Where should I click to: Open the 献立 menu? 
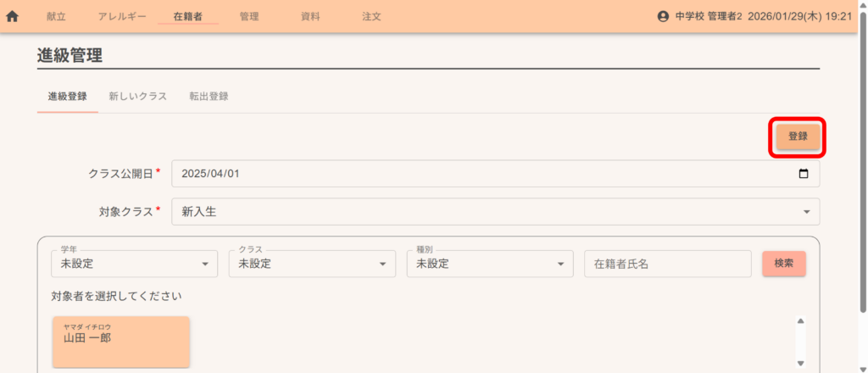pyautogui.click(x=56, y=16)
